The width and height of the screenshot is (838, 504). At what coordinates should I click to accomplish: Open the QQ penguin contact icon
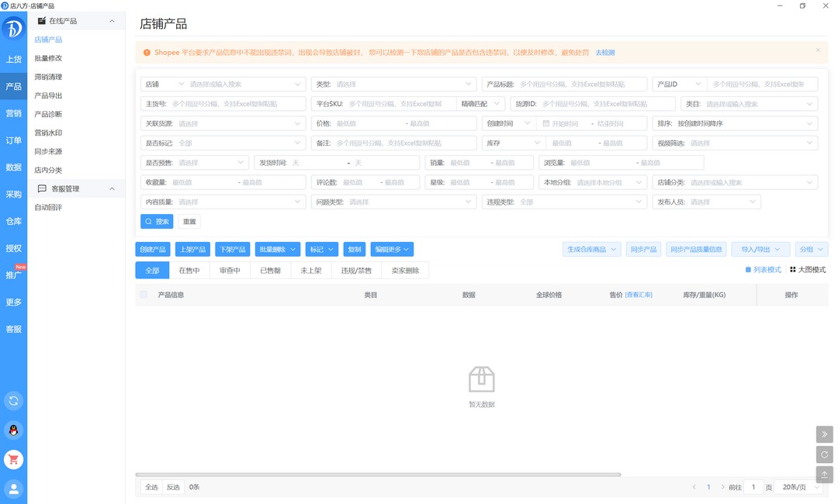pyautogui.click(x=13, y=430)
